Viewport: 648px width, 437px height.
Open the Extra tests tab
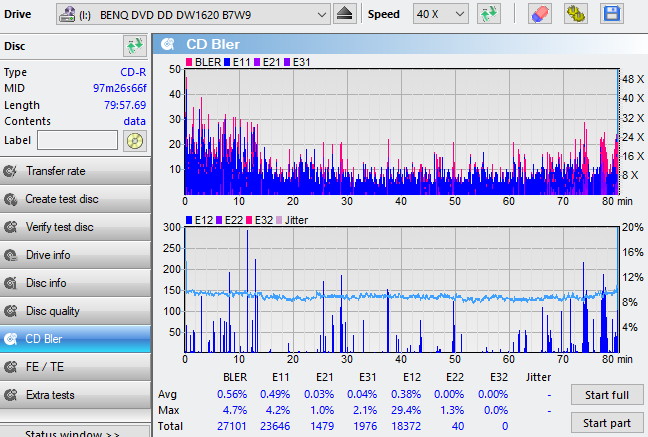[x=75, y=395]
